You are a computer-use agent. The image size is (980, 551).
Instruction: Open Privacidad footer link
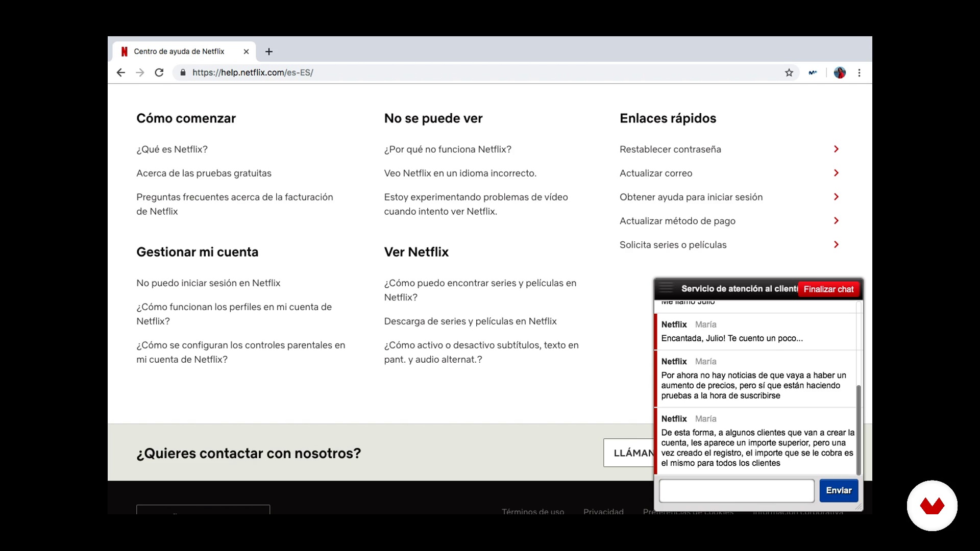pyautogui.click(x=603, y=511)
